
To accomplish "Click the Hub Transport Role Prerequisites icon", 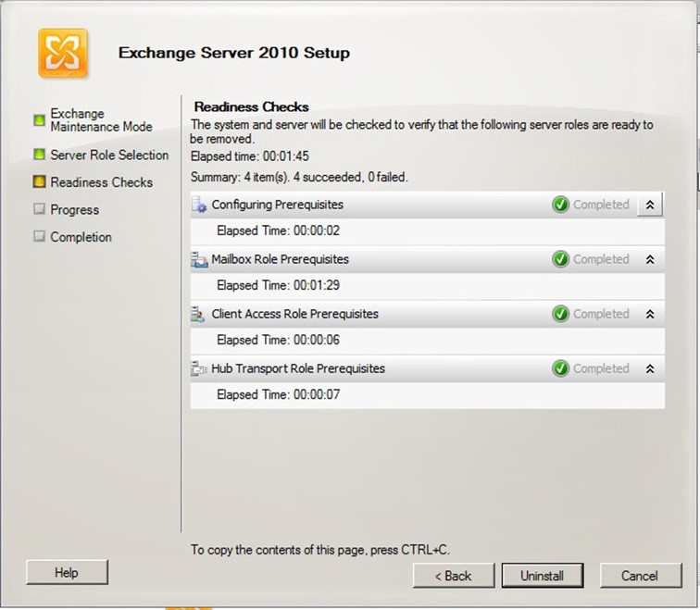I will [x=199, y=368].
